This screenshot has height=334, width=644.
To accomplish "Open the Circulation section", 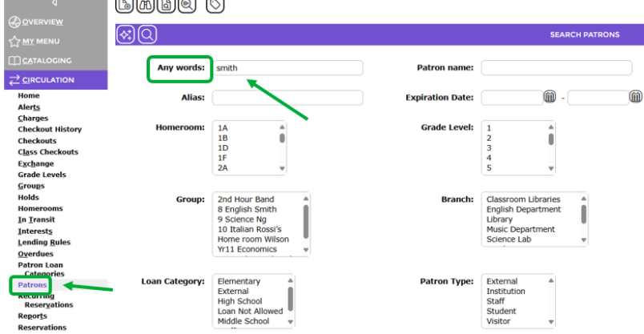I will [48, 80].
